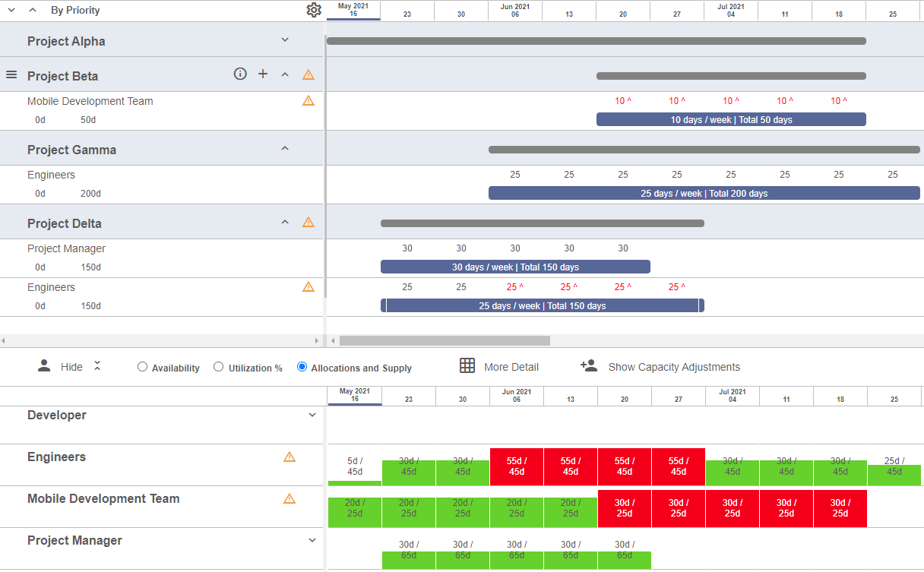
Task: Click warning triangle on Project Delta header
Action: click(x=308, y=223)
